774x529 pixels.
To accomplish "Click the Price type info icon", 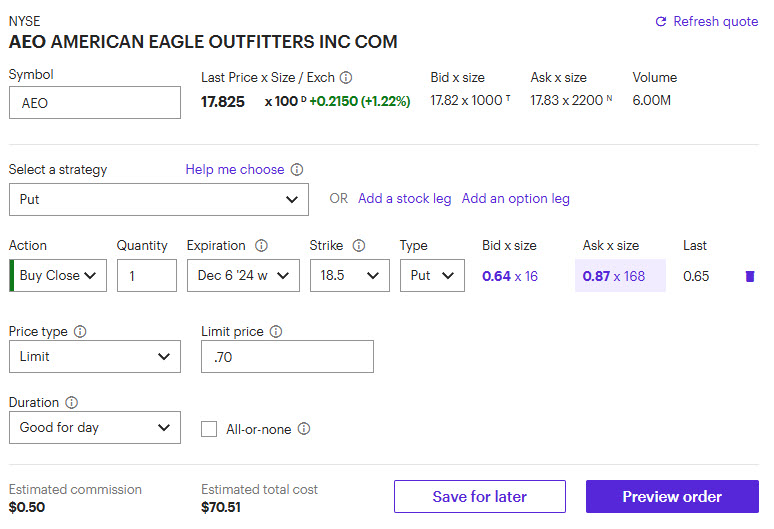I will coord(80,332).
